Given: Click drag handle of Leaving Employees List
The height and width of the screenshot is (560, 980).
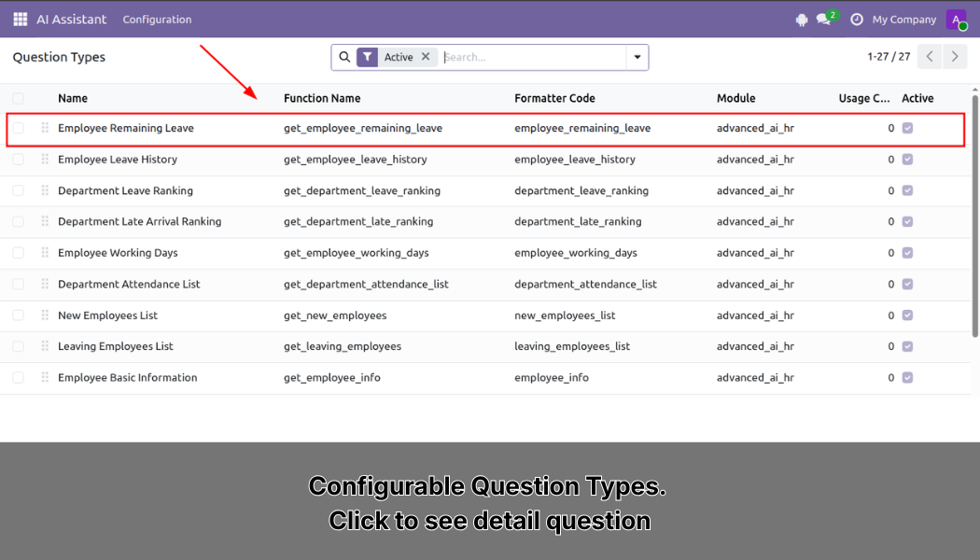Looking at the screenshot, I should click(45, 346).
